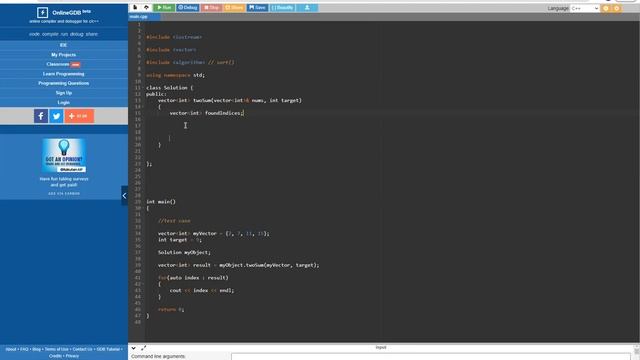Click the Beautify code button
640x360 pixels.
pyautogui.click(x=282, y=7)
